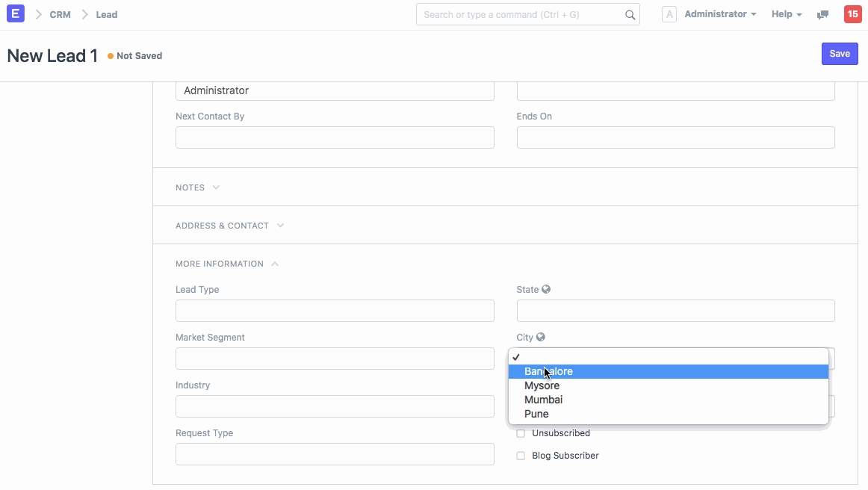Click the ERPNext home logo icon
Image resolution: width=868 pixels, height=490 pixels.
15,14
